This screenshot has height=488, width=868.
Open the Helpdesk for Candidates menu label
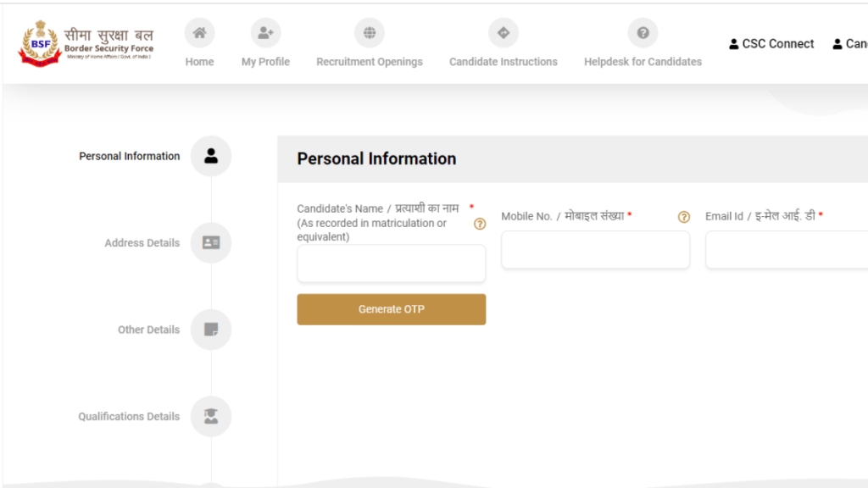click(643, 62)
